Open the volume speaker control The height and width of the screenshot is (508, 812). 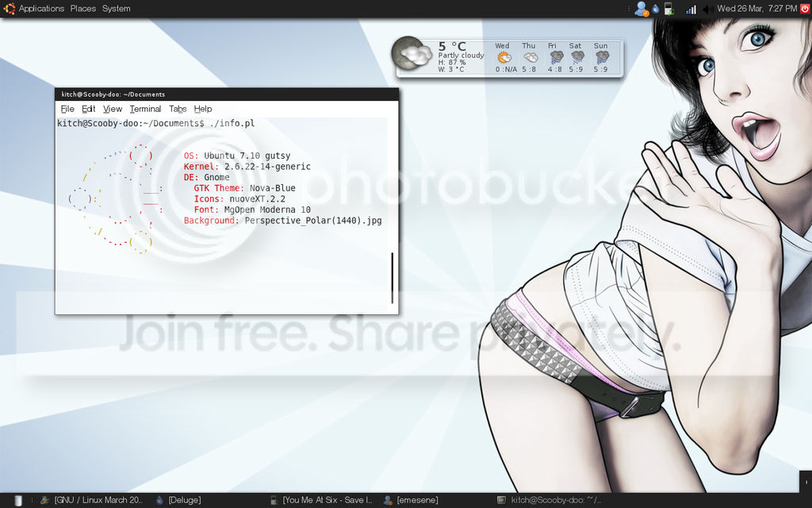(708, 10)
